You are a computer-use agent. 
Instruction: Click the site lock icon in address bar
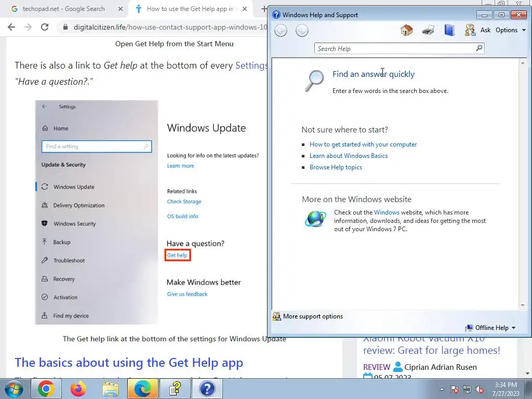[x=66, y=27]
